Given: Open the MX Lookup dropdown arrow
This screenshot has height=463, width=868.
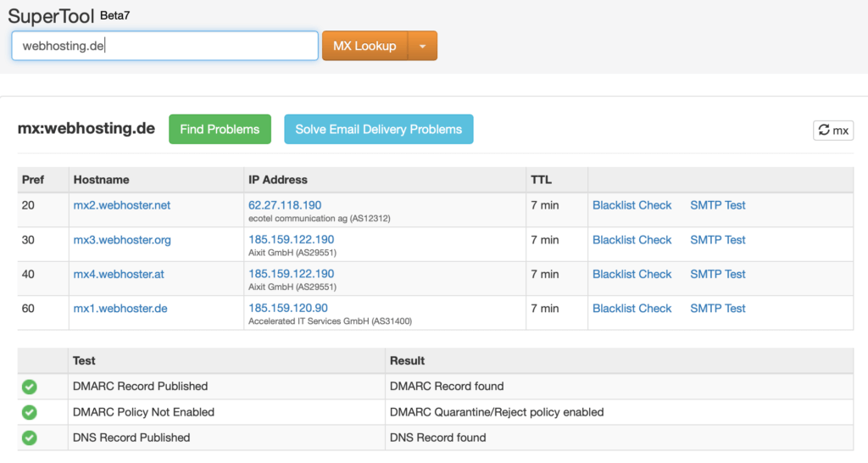Looking at the screenshot, I should tap(422, 46).
